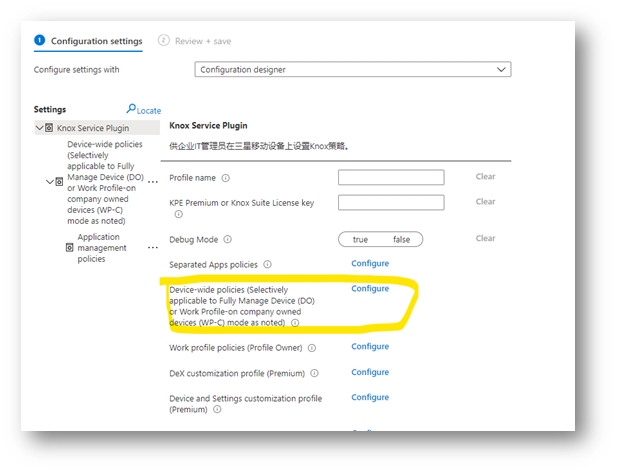Show info for Profile name
The height and width of the screenshot is (473, 617).
pos(225,178)
